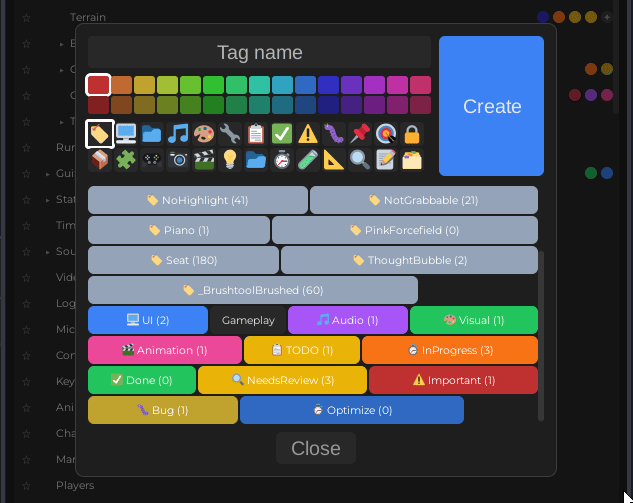Select the light bulb icon
Image resolution: width=633 pixels, height=503 pixels.
230,160
